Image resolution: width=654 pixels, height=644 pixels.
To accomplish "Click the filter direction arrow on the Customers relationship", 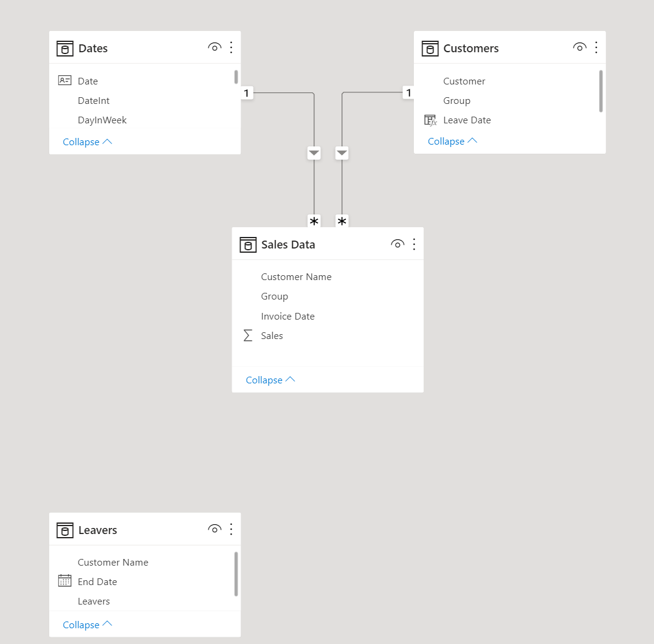I will [342, 153].
